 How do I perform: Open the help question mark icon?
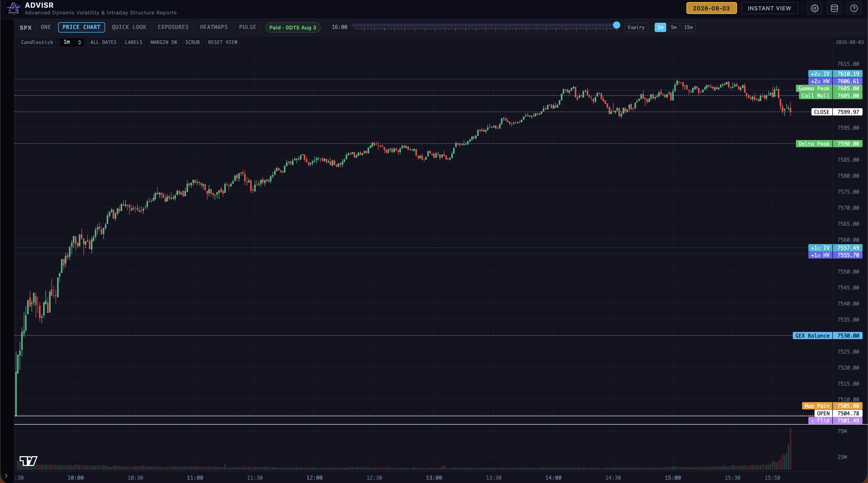coord(854,9)
